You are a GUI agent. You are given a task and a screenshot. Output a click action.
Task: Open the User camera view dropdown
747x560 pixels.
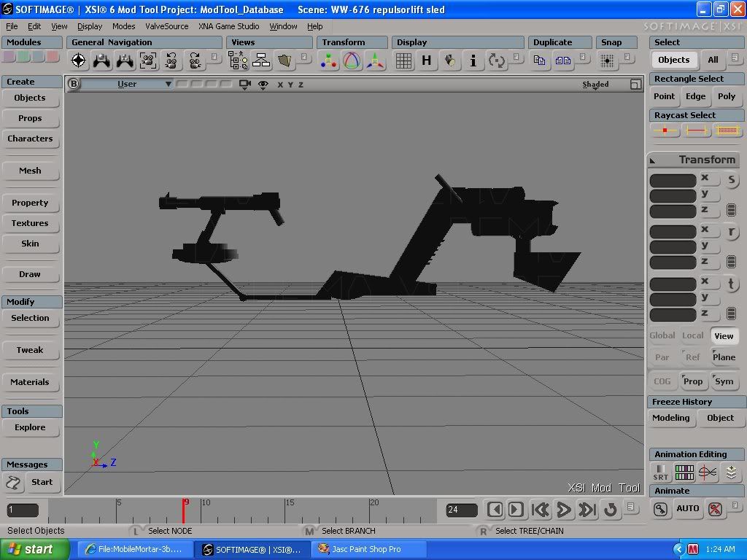[x=127, y=85]
